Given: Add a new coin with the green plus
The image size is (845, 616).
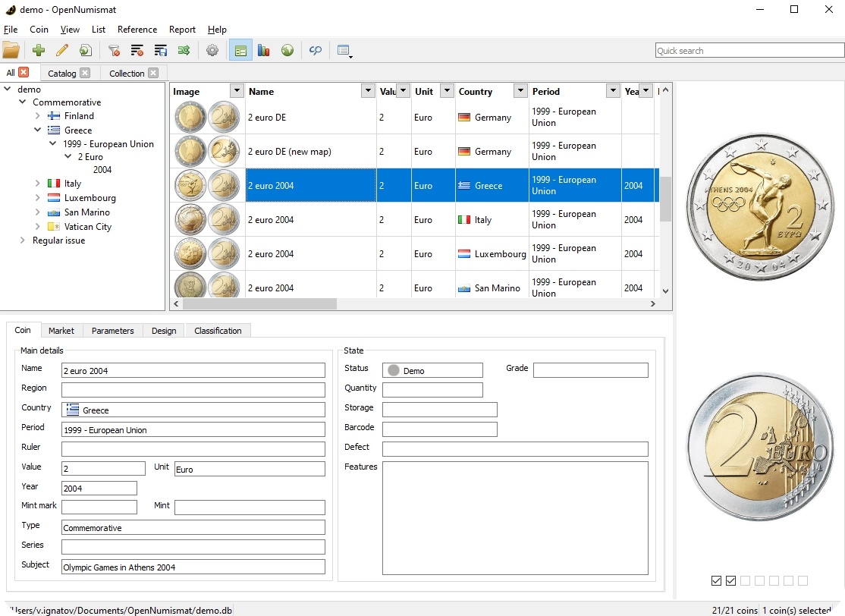Looking at the screenshot, I should click(38, 51).
